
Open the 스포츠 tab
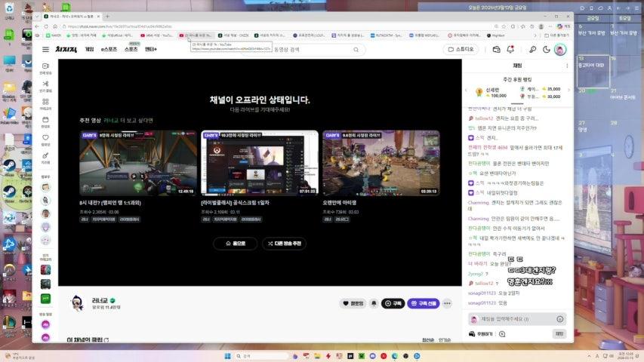131,49
